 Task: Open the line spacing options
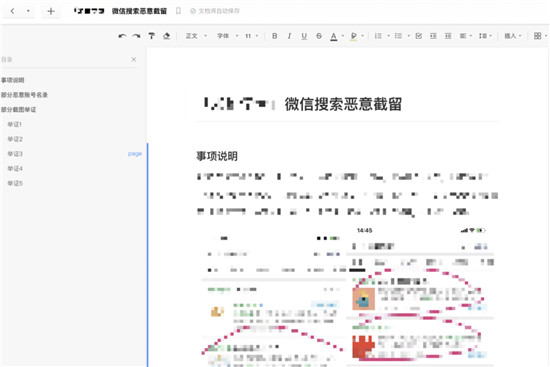[485, 36]
